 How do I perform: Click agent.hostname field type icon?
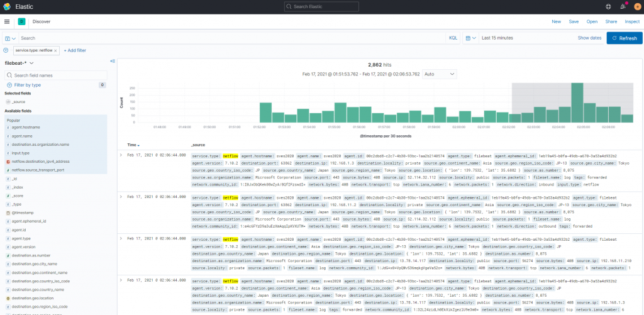(9, 127)
